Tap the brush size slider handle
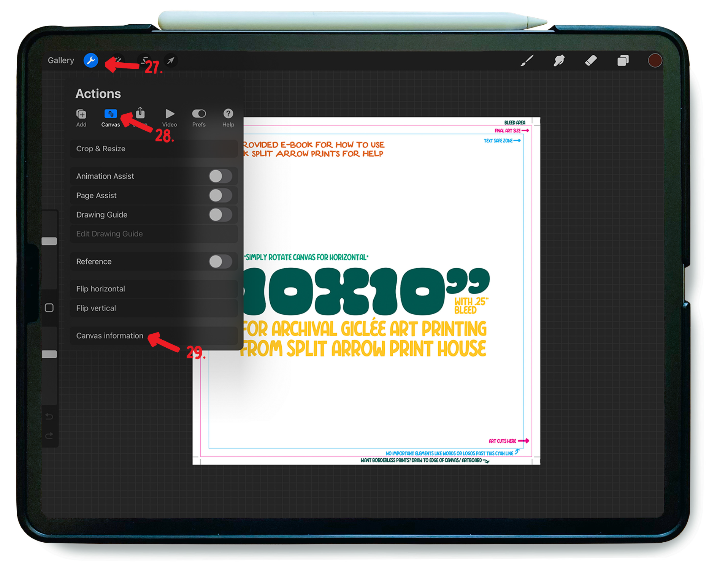Image resolution: width=728 pixels, height=570 pixels. 49,241
